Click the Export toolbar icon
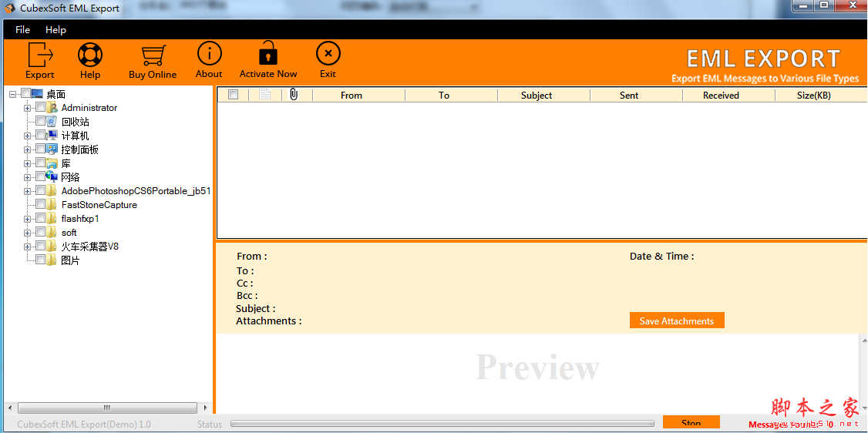The height and width of the screenshot is (433, 868). 40,55
